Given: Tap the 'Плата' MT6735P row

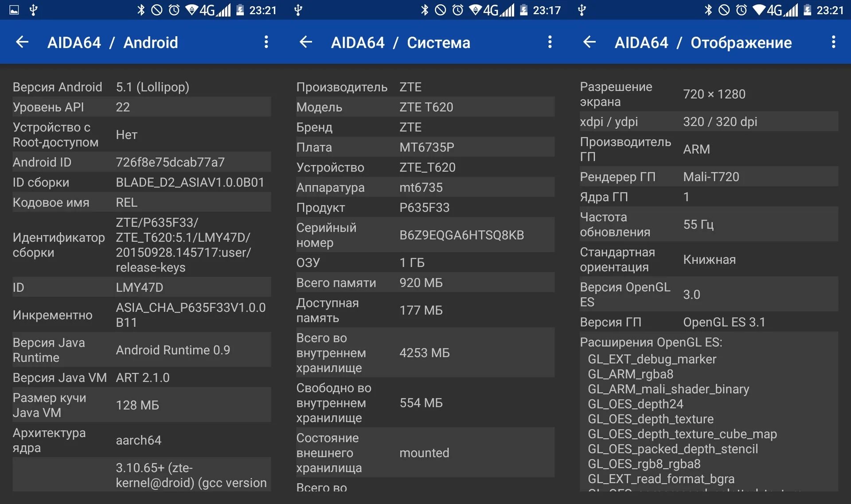Looking at the screenshot, I should coord(425,147).
